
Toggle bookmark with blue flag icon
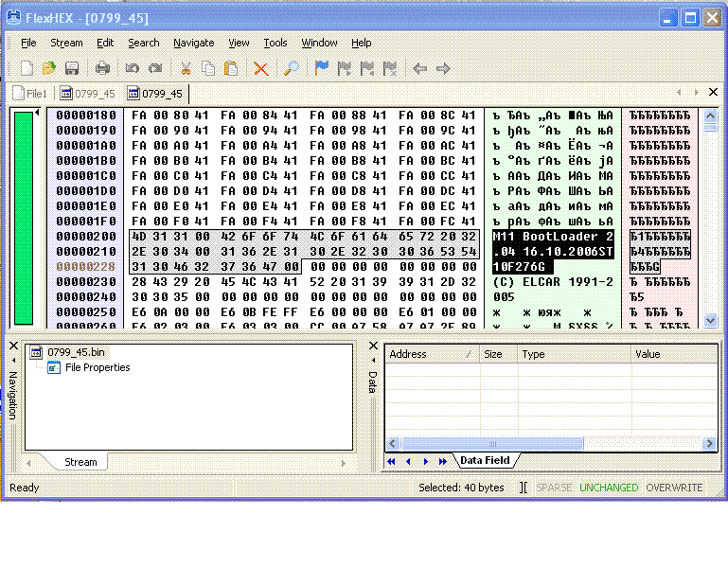click(x=321, y=69)
